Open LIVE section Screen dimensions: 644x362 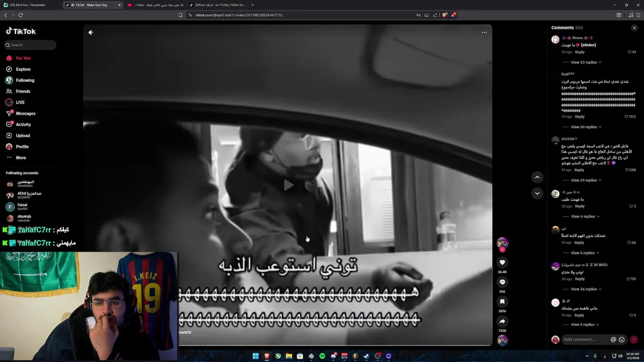pyautogui.click(x=16, y=103)
